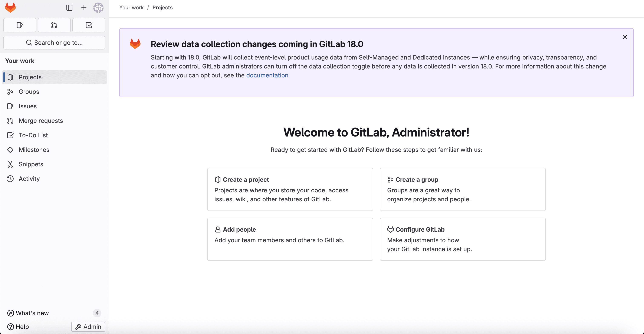This screenshot has height=334, width=644.
Task: Click the Create a project card
Action: 290,189
